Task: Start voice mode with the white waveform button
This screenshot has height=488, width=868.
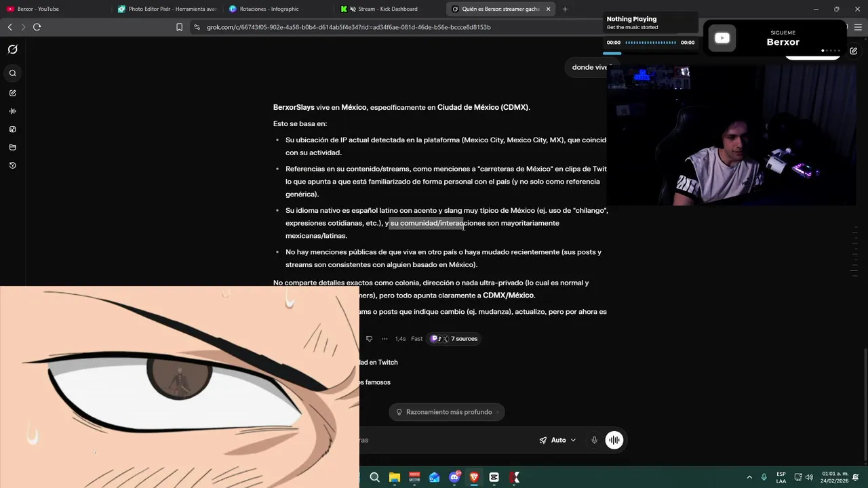Action: (614, 440)
